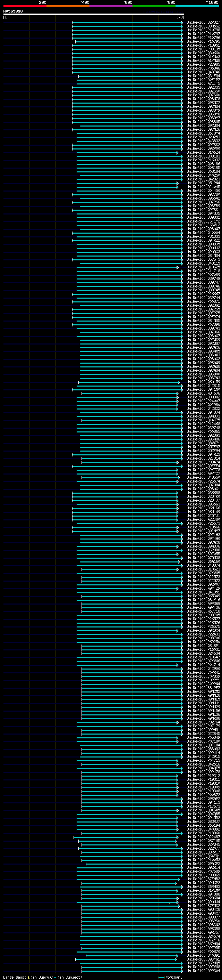222x980 pixels.
Task: Click the alignment bar for UniRef100_Q9FEE4
Action: coord(128,466)
